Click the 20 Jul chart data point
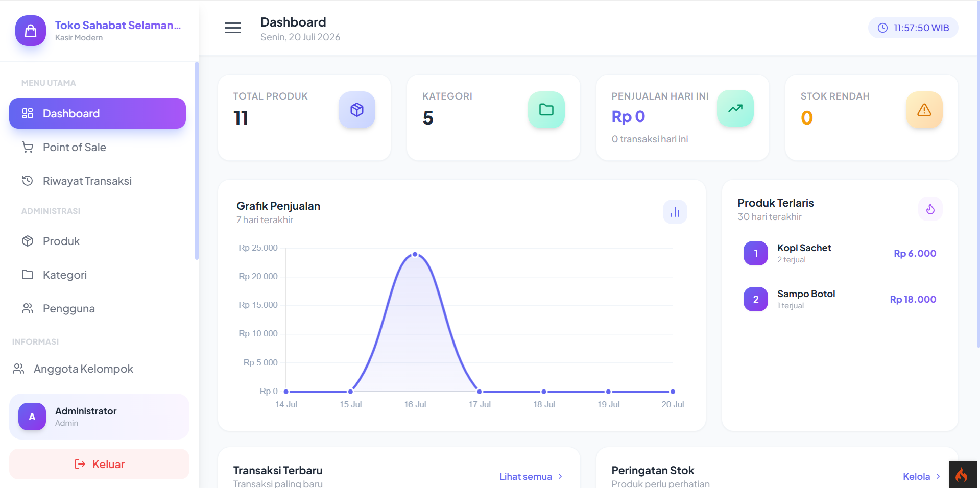This screenshot has width=980, height=488. (673, 392)
